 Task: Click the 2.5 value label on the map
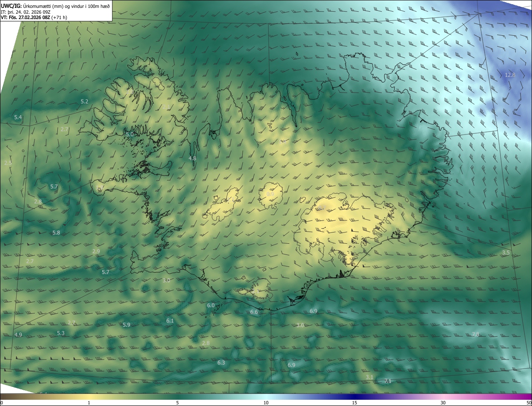[x=8, y=163]
